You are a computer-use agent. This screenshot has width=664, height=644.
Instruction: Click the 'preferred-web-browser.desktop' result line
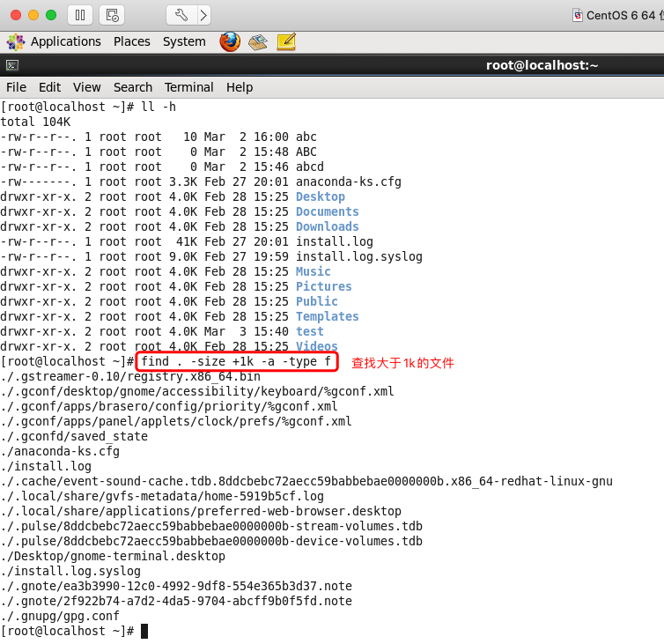pyautogui.click(x=201, y=511)
